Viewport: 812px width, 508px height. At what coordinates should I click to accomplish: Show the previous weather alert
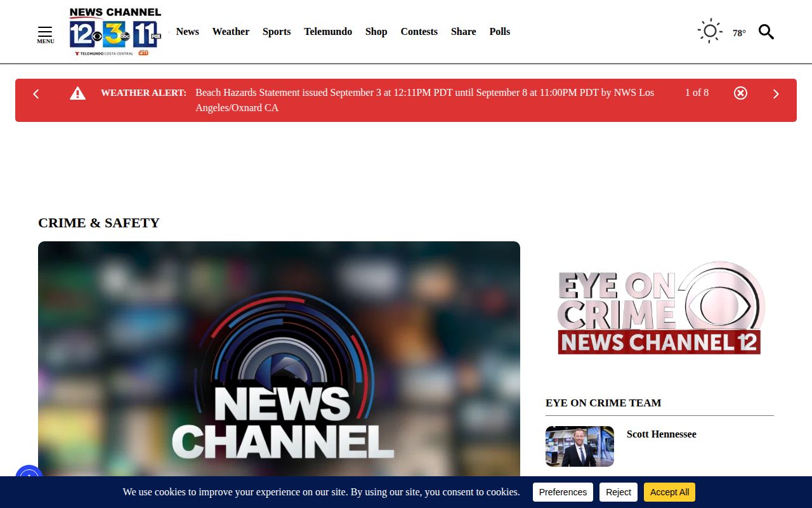[36, 94]
